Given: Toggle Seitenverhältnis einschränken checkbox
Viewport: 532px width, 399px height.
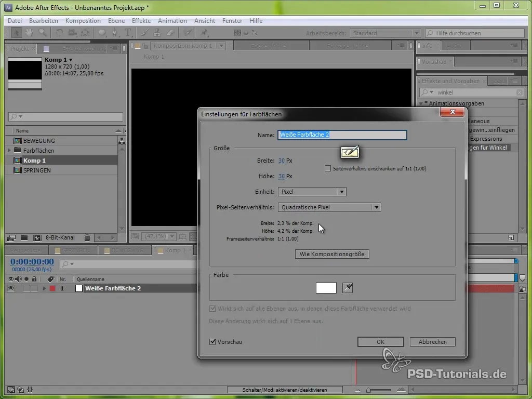Looking at the screenshot, I should tap(328, 168).
